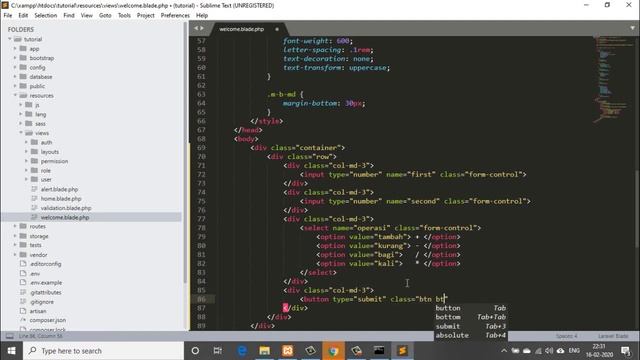The image size is (640, 360).
Task: Open the Help menu
Action: coord(202,15)
